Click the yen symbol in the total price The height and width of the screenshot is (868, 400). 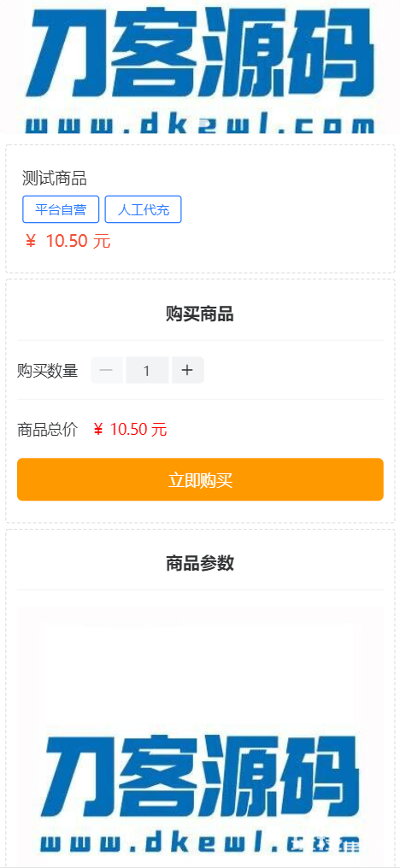coord(98,429)
